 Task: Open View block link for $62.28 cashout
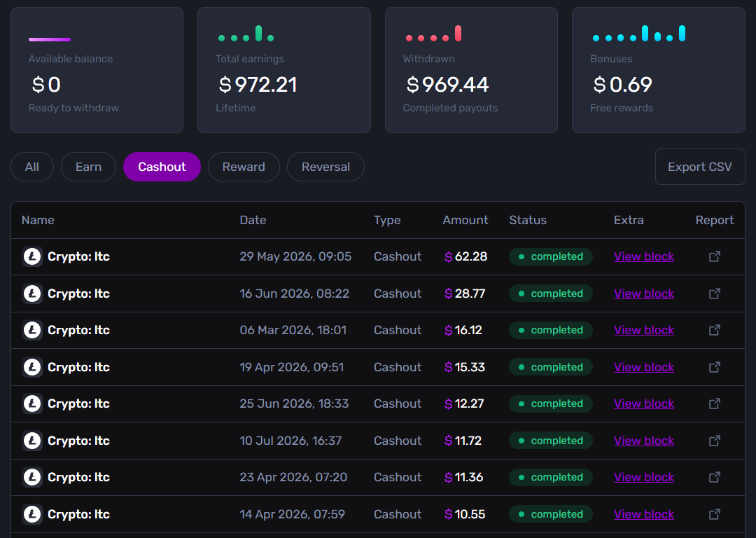click(644, 256)
